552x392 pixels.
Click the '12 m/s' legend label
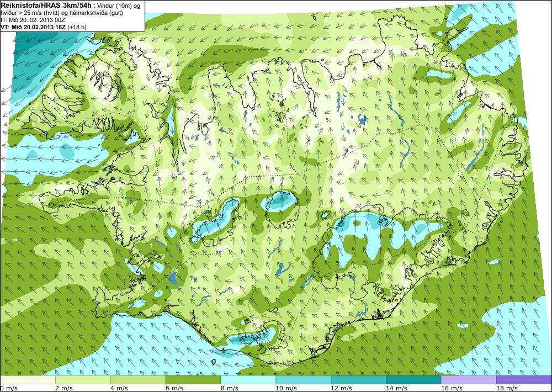click(x=342, y=388)
